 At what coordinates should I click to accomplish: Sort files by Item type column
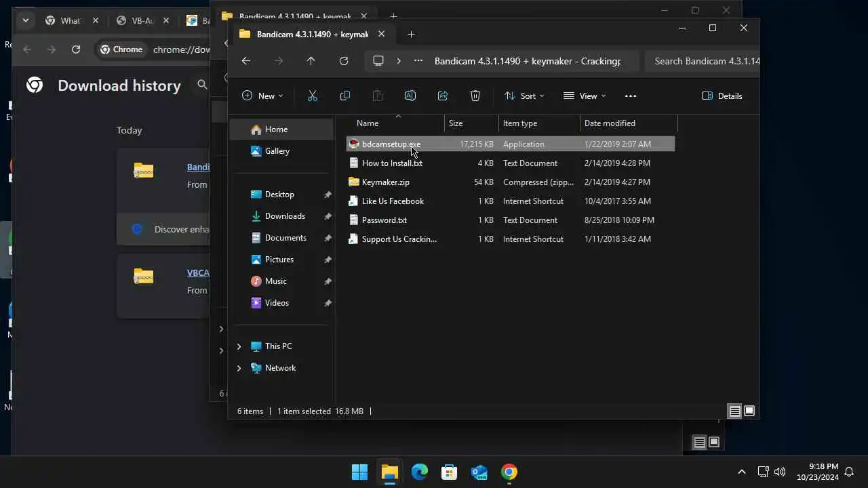tap(539, 123)
